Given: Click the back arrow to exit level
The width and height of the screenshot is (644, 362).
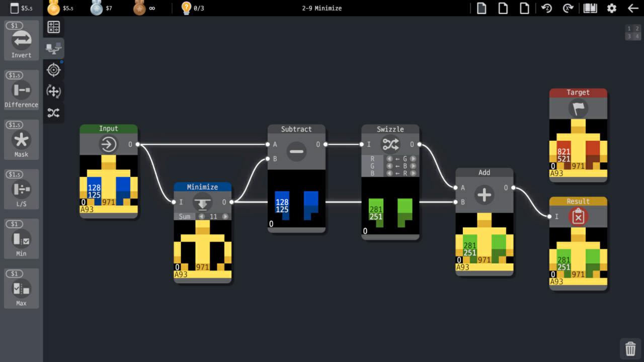Looking at the screenshot, I should coord(632,8).
